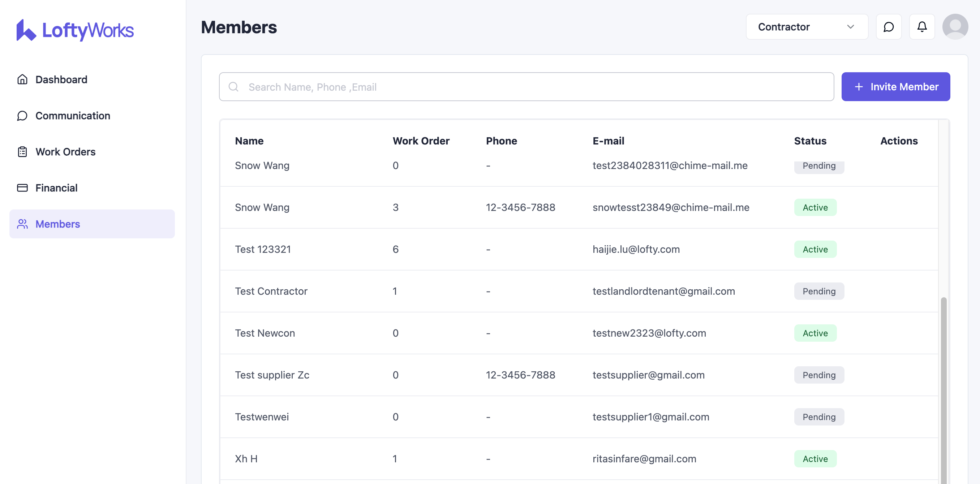
Task: Click the haijie.lu@lofty.com email cell
Action: tap(636, 250)
